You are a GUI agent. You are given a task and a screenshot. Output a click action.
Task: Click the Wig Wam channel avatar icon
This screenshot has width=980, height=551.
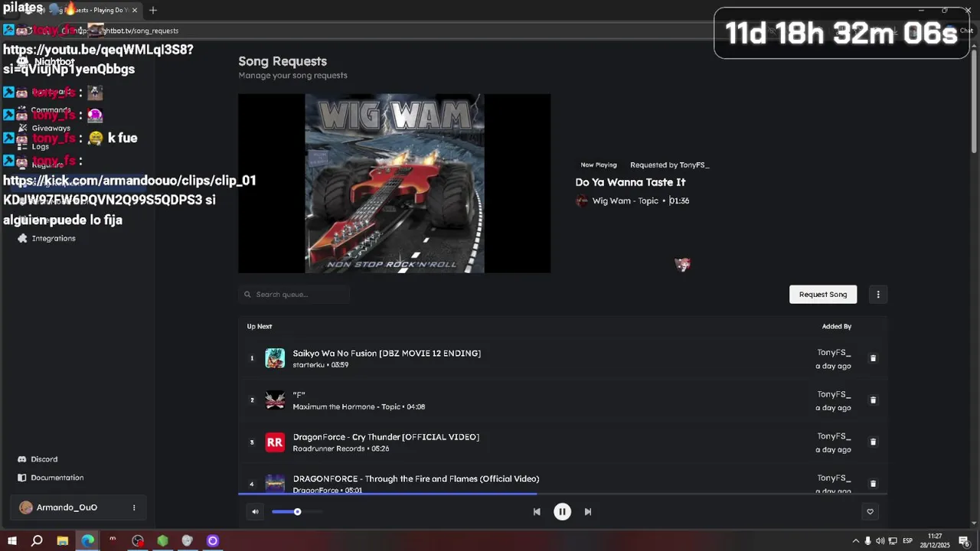(582, 201)
